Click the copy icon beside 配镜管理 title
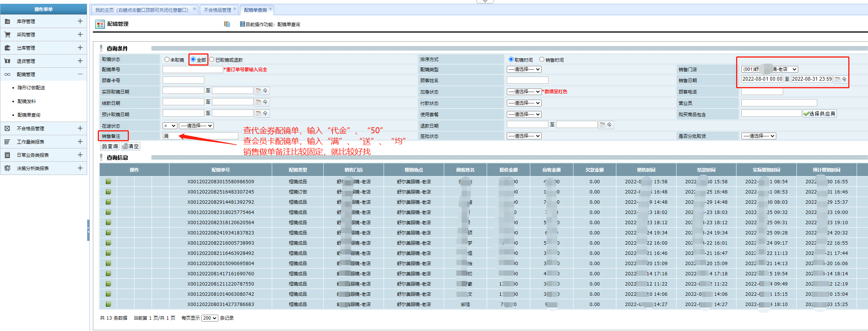The width and height of the screenshot is (868, 331). [227, 24]
